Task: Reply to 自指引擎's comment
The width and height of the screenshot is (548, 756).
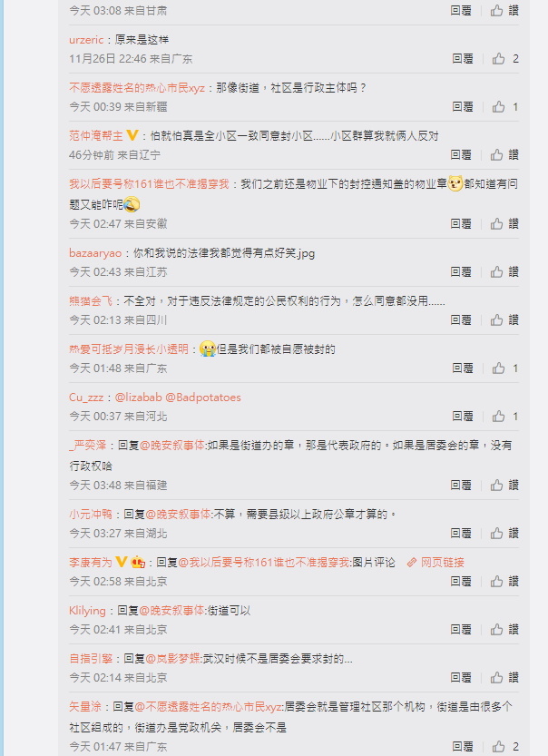Action: [x=461, y=677]
